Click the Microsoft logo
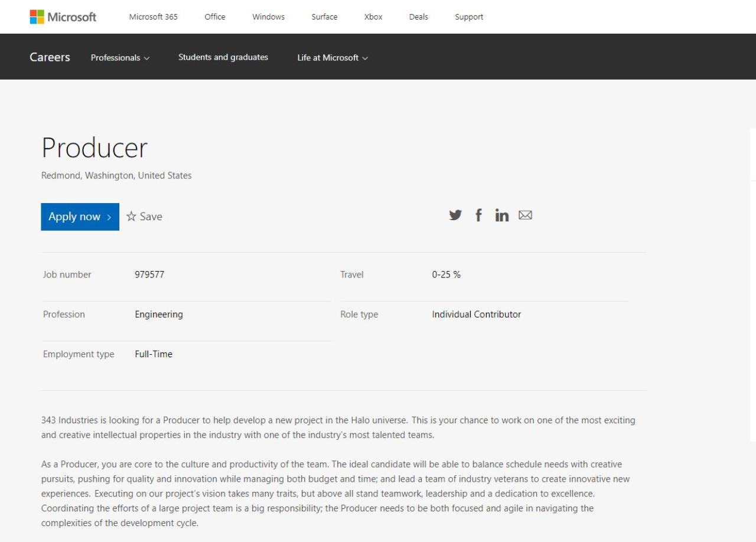This screenshot has height=542, width=756. [63, 17]
